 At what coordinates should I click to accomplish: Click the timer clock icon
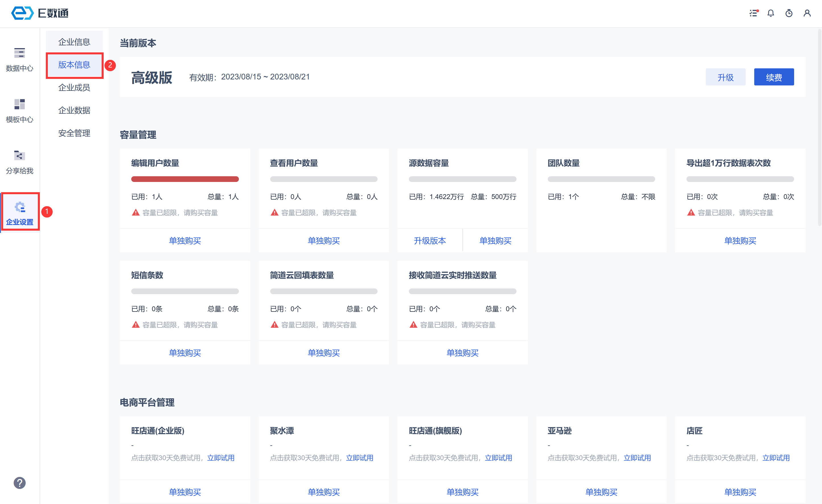point(789,13)
